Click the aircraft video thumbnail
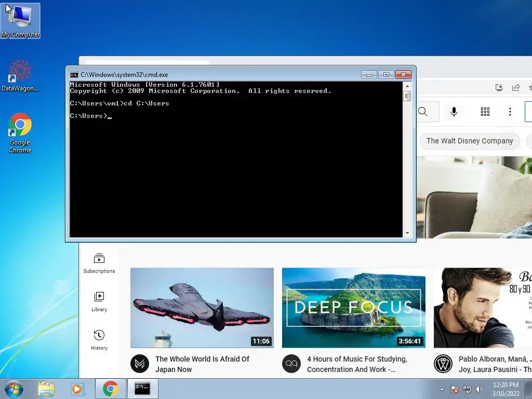This screenshot has width=532, height=399. [202, 308]
